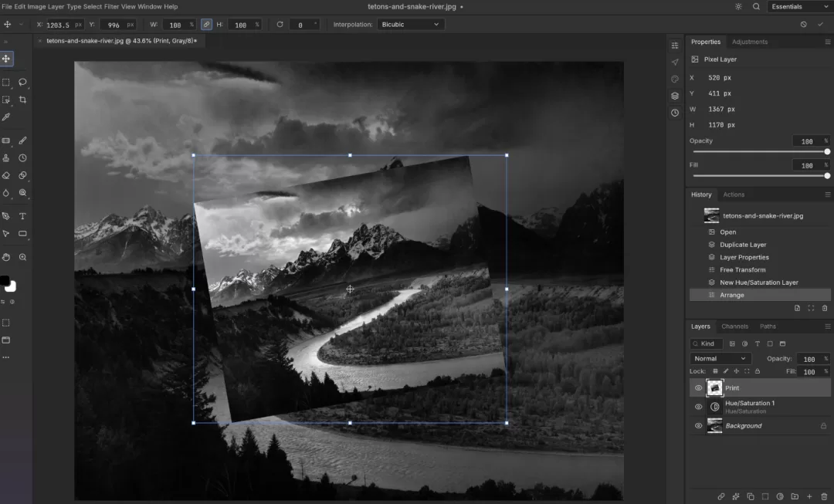Open the search magnifier in top bar

click(x=756, y=7)
